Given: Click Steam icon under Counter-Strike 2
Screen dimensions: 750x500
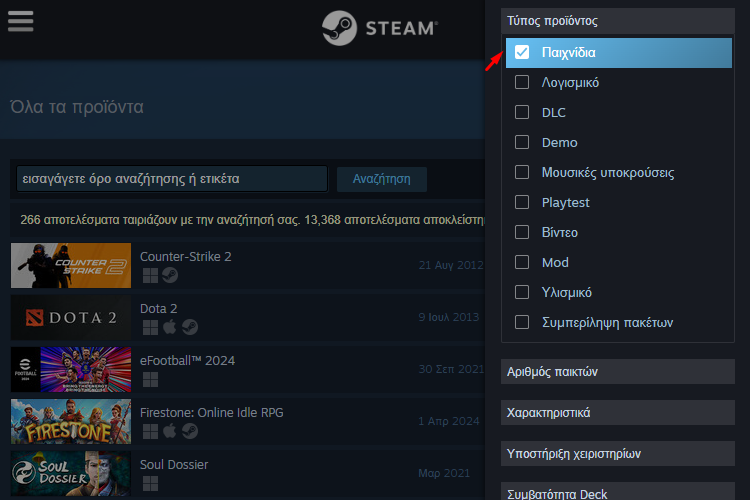Looking at the screenshot, I should coord(170,275).
